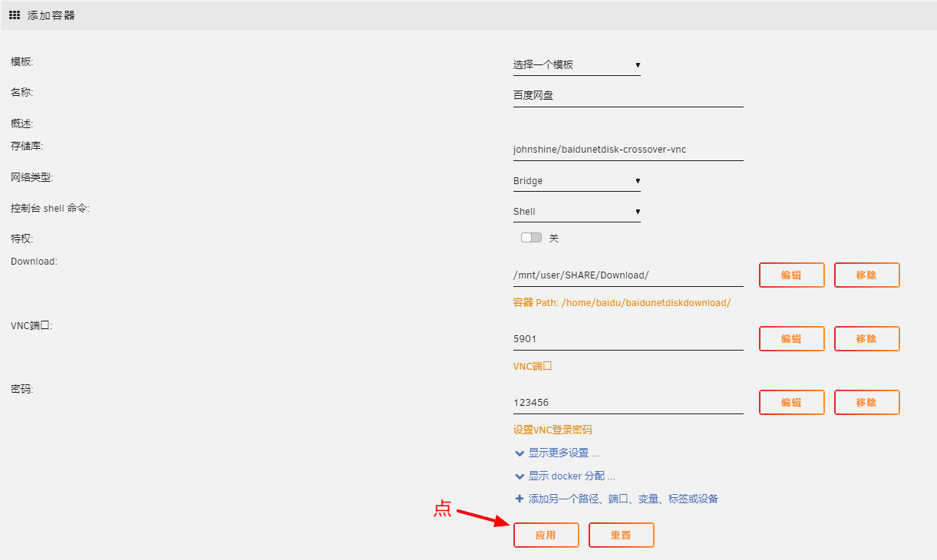Open the 选择一个模板 template dropdown
937x560 pixels.
(577, 65)
